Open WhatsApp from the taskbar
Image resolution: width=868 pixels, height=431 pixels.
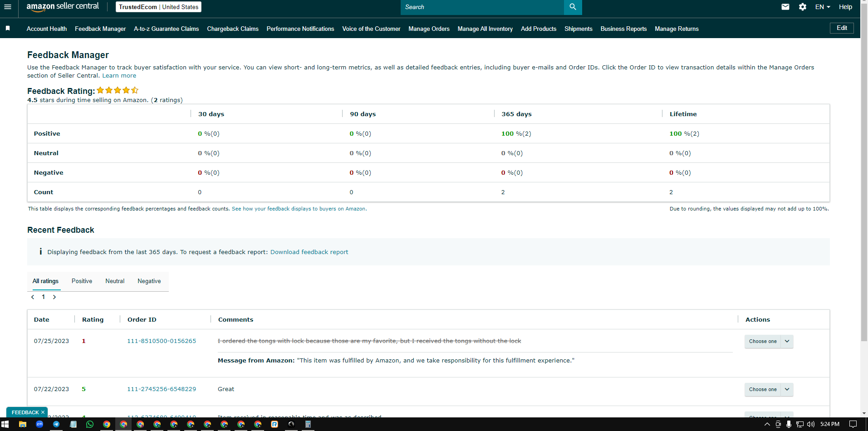[90, 424]
